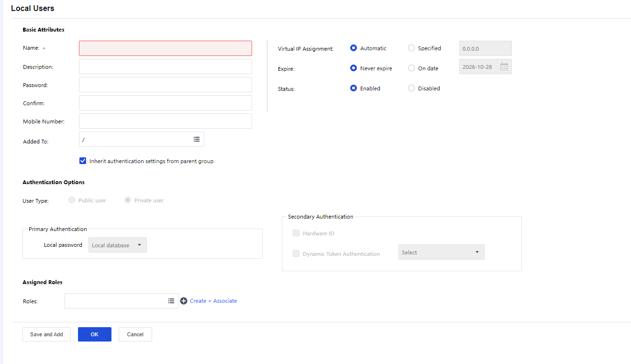Click the plus icon beside Create + Associate
This screenshot has height=364, width=631.
(184, 301)
